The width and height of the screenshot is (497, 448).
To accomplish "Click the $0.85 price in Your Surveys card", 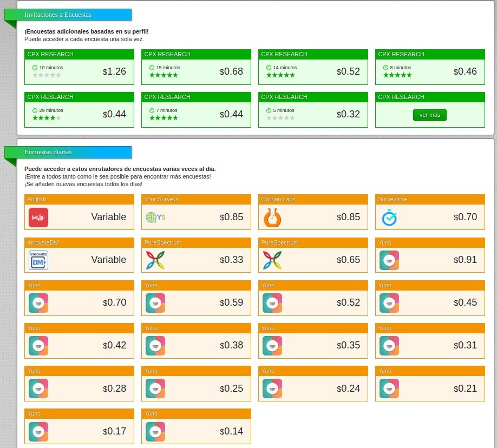I will (231, 217).
